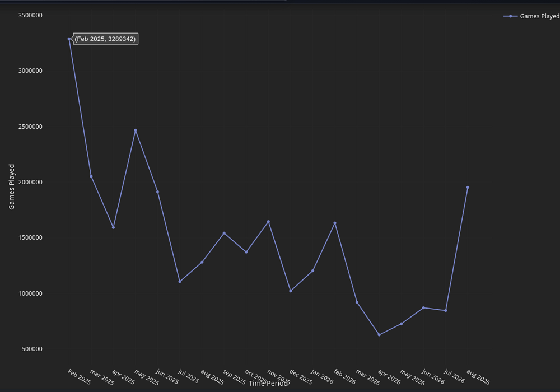The image size is (560, 392).
Task: Select the 1500000 y-axis tick label
Action: (x=30, y=238)
